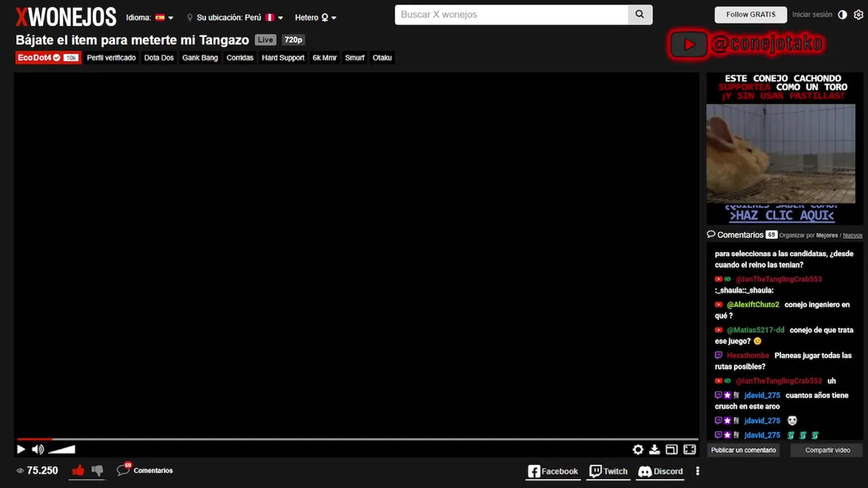Image resolution: width=868 pixels, height=488 pixels.
Task: Seek on the video progress bar
Action: click(x=357, y=439)
